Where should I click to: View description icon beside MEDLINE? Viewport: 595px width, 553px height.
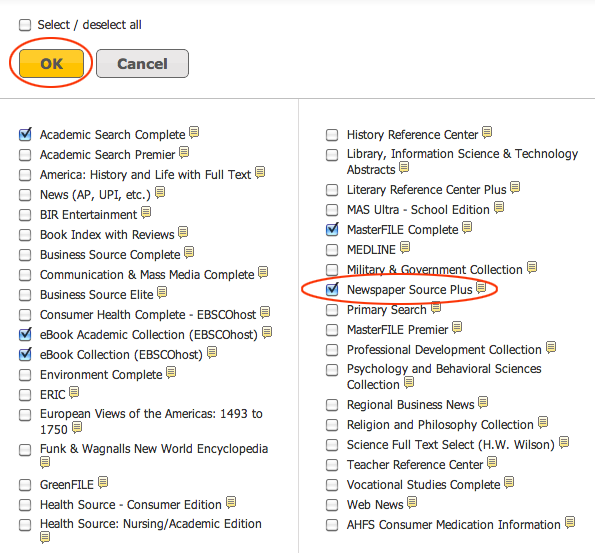point(405,247)
